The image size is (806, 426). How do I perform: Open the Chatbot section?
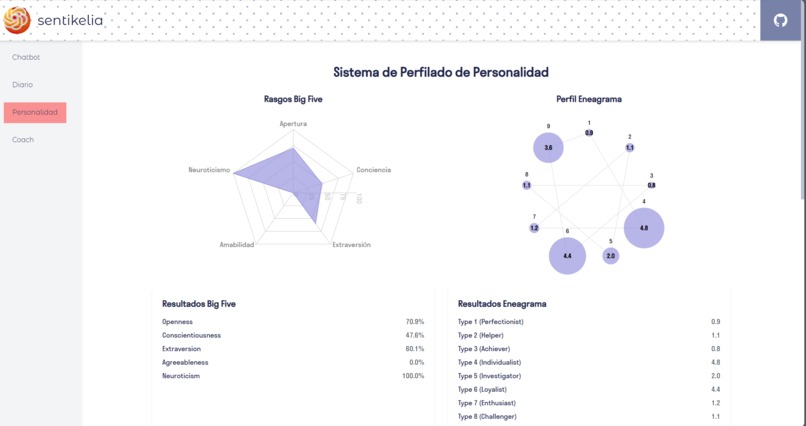click(x=26, y=57)
